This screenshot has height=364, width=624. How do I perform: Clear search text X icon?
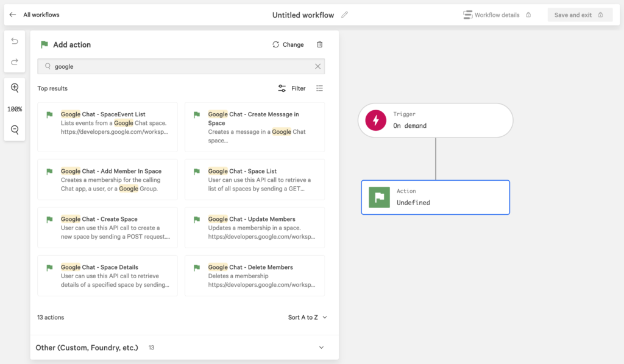click(317, 66)
